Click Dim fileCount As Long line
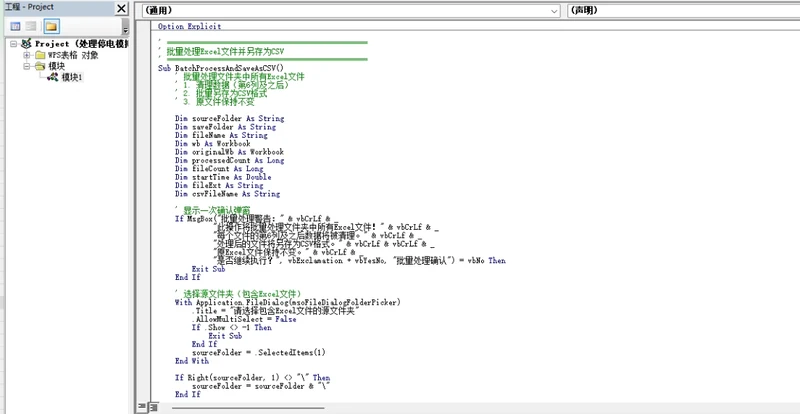Screen dimensions: 800x414 point(219,169)
